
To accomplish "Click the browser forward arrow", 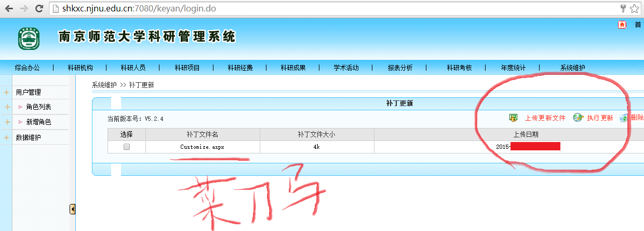I will point(24,9).
